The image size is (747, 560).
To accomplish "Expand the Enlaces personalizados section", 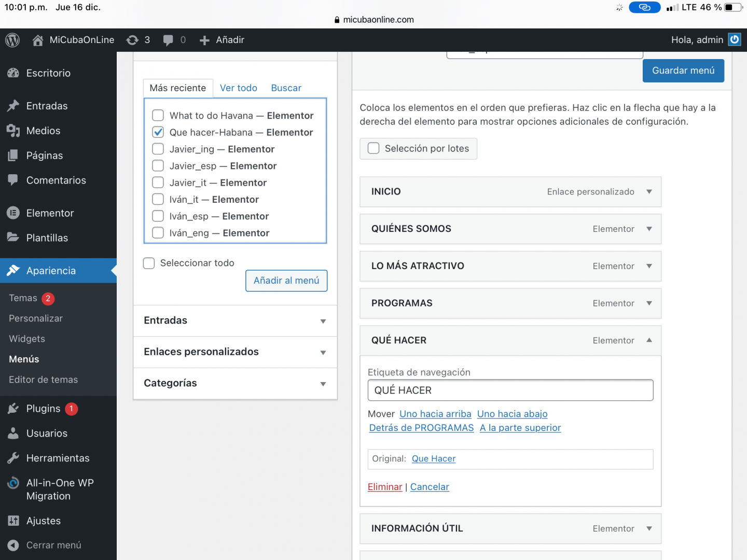I will pyautogui.click(x=236, y=352).
